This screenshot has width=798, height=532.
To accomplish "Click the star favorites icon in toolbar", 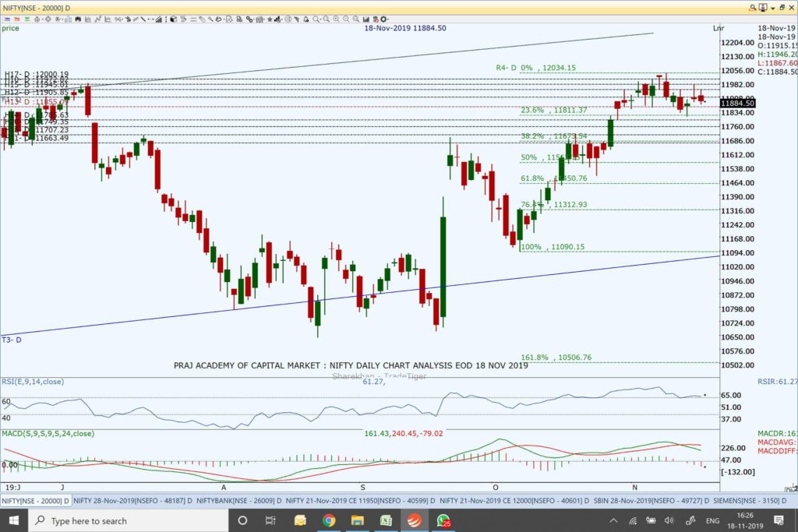I will [x=270, y=19].
